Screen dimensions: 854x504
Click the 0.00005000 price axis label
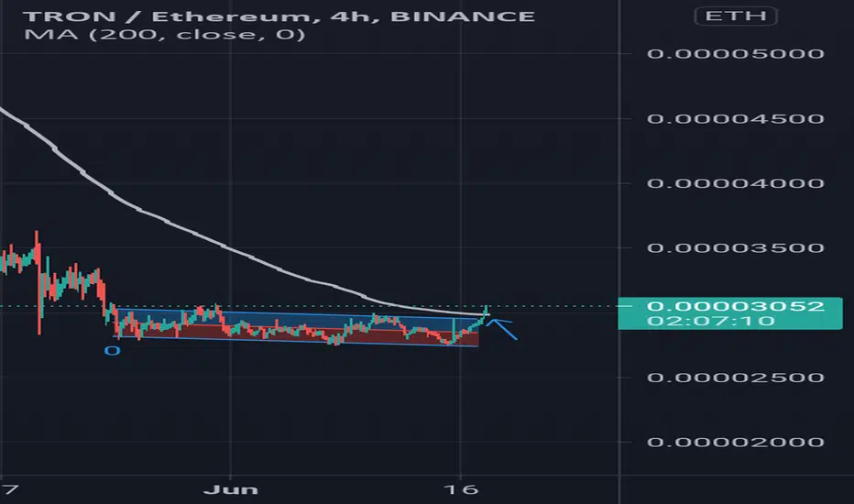pos(736,53)
